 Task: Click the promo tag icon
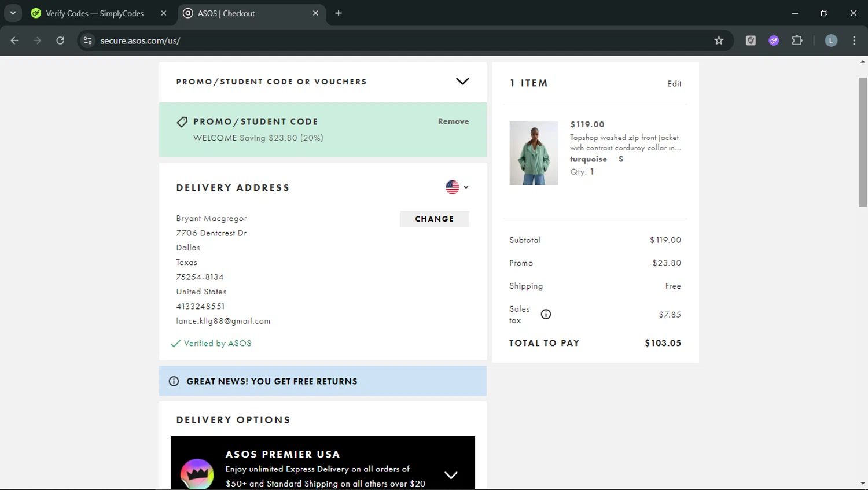(182, 122)
